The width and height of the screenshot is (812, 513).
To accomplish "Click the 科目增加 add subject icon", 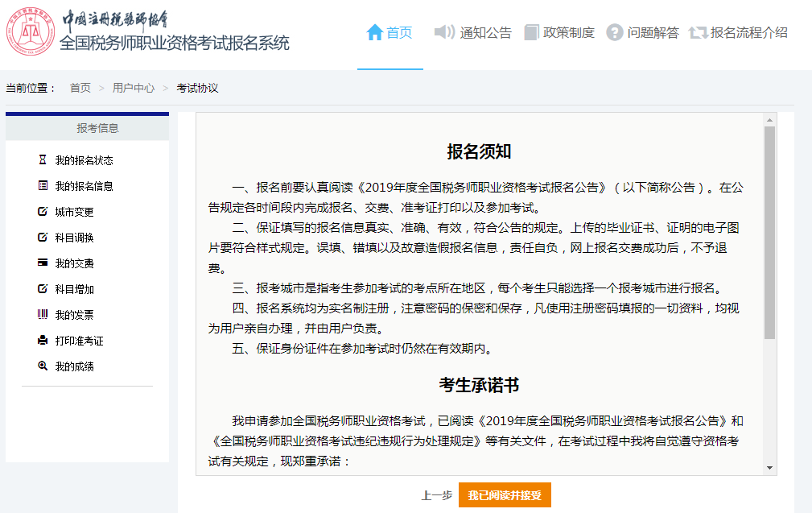I will [x=44, y=288].
